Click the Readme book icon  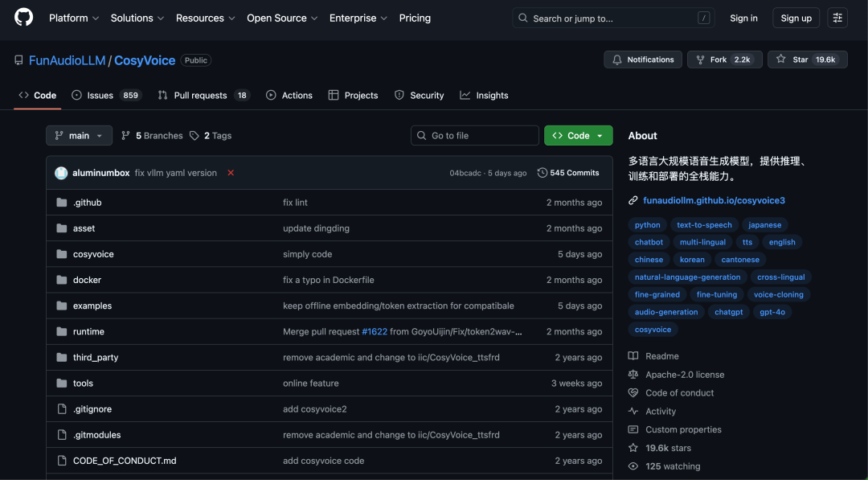pos(633,356)
